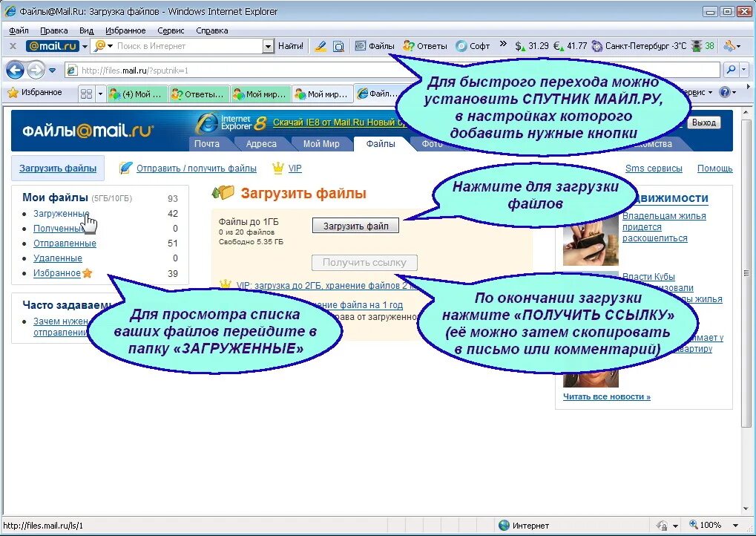Click the browser Forward button
Image resolution: width=756 pixels, height=536 pixels.
35,71
